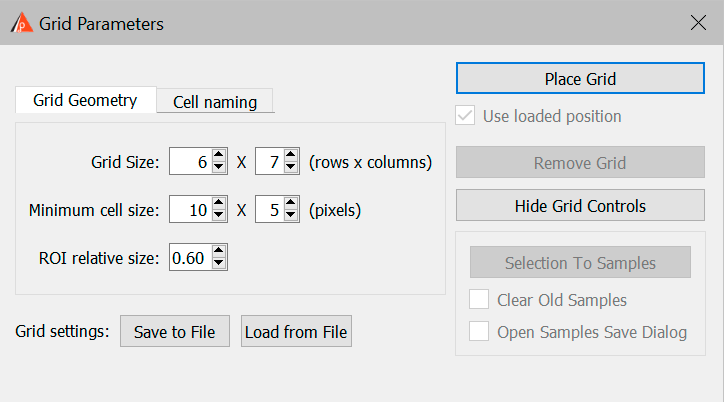
Task: Toggle the Use loaded position checkbox
Action: click(465, 116)
